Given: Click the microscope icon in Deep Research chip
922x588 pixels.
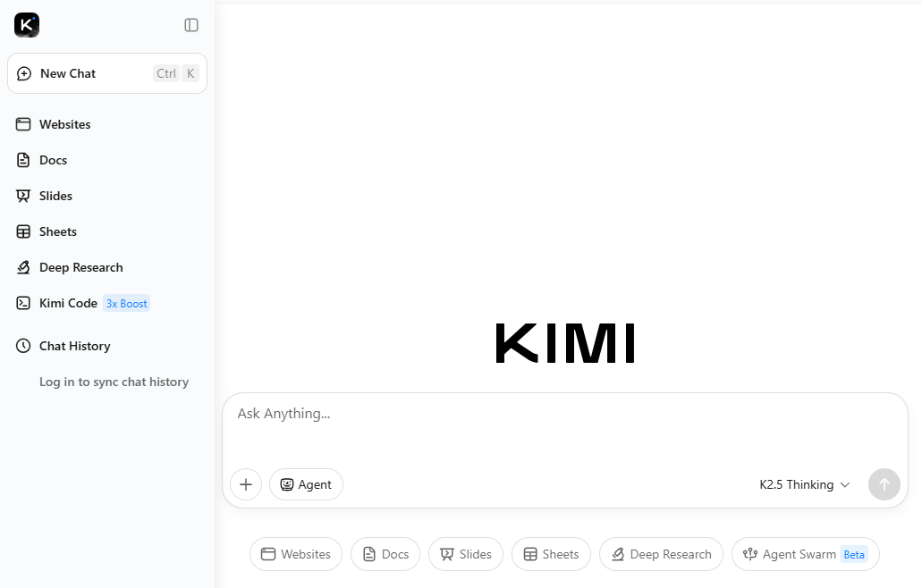Looking at the screenshot, I should 618,555.
